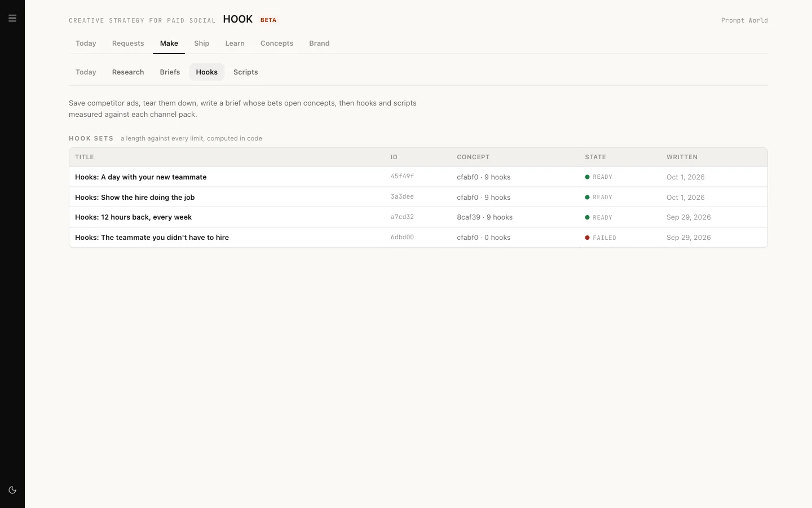Screen dimensions: 812x508
Task: Click READY state for a7cd32 row
Action: point(598,217)
